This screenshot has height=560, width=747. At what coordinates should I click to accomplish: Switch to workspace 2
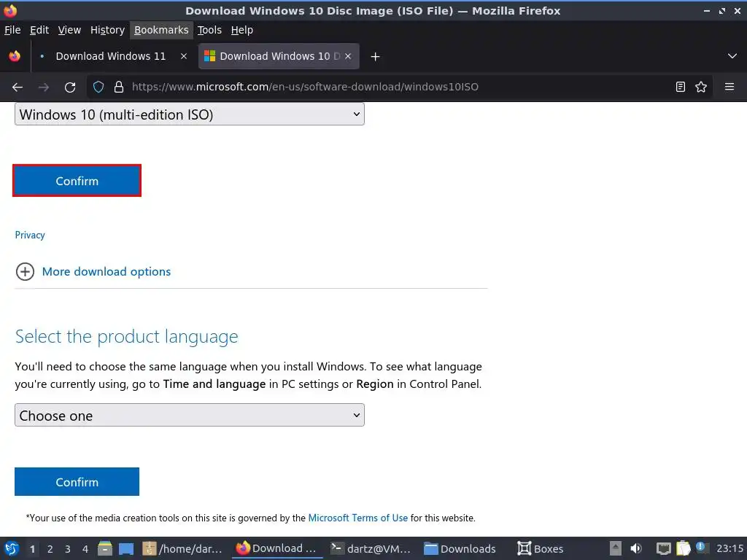[x=50, y=549]
